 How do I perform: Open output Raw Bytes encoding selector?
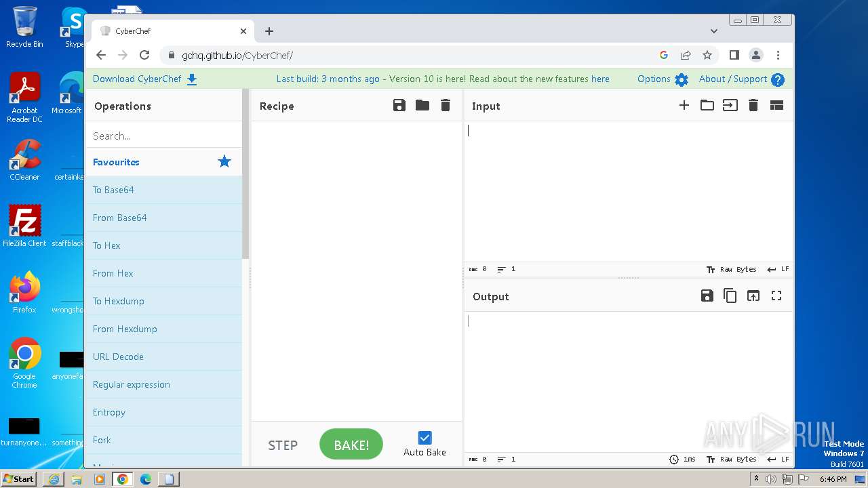pos(732,459)
